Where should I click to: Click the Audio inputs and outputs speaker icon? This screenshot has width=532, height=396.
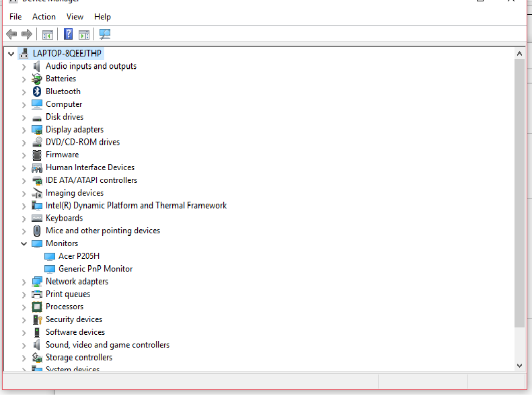click(36, 66)
